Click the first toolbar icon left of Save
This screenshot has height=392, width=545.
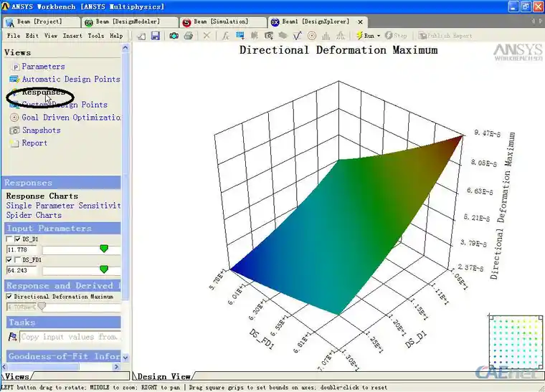(141, 35)
